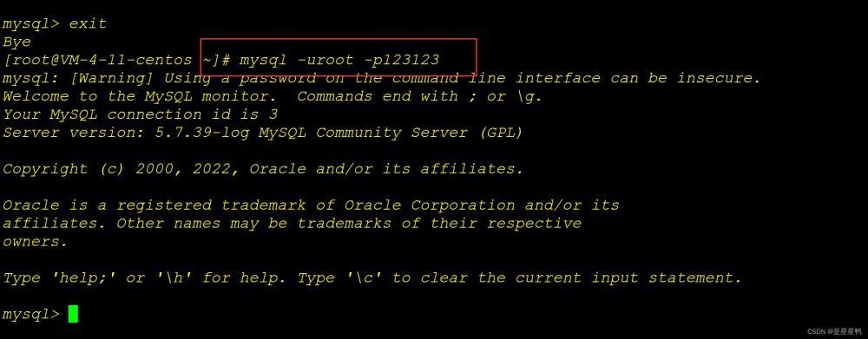Click the \g terminator text

(x=529, y=97)
